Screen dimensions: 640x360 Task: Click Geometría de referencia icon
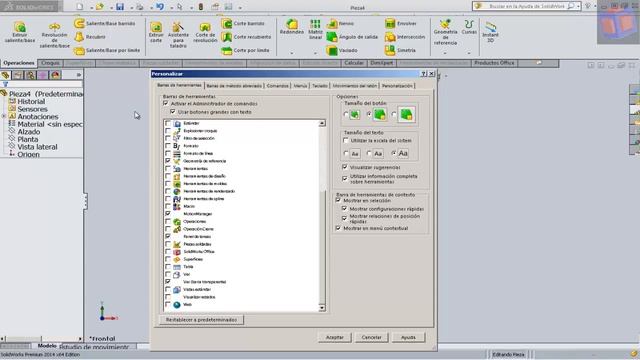[445, 24]
